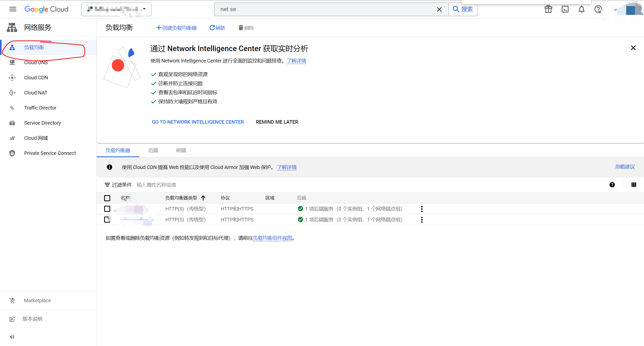Open more actions for second row
Screen dimensions: 644x346
point(422,220)
